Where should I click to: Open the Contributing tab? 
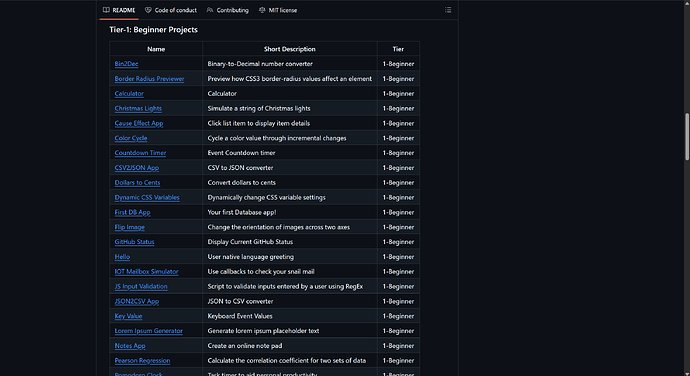coord(228,10)
